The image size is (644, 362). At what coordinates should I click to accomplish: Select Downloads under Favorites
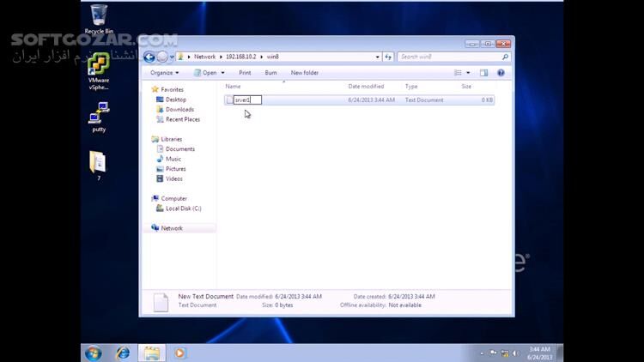[x=179, y=110]
